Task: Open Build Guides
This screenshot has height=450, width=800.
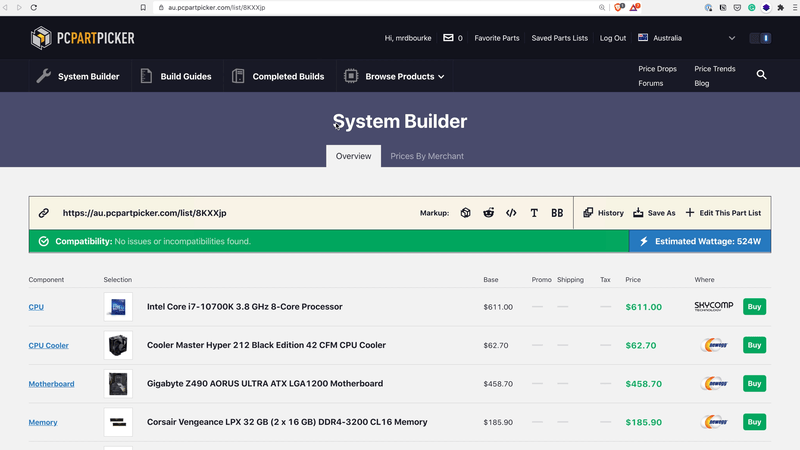Action: pyautogui.click(x=176, y=76)
